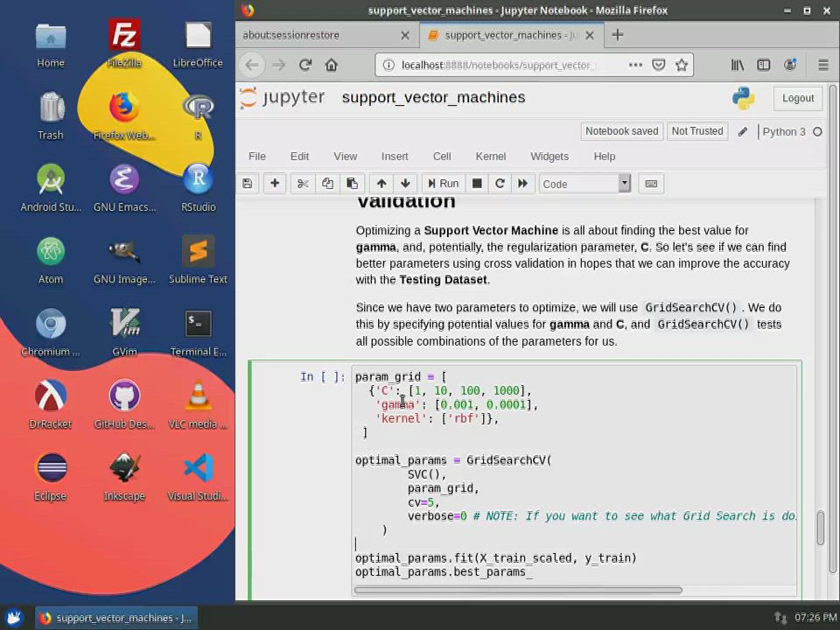Bookmark this page with star icon
Viewport: 840px width, 630px height.
(x=682, y=66)
